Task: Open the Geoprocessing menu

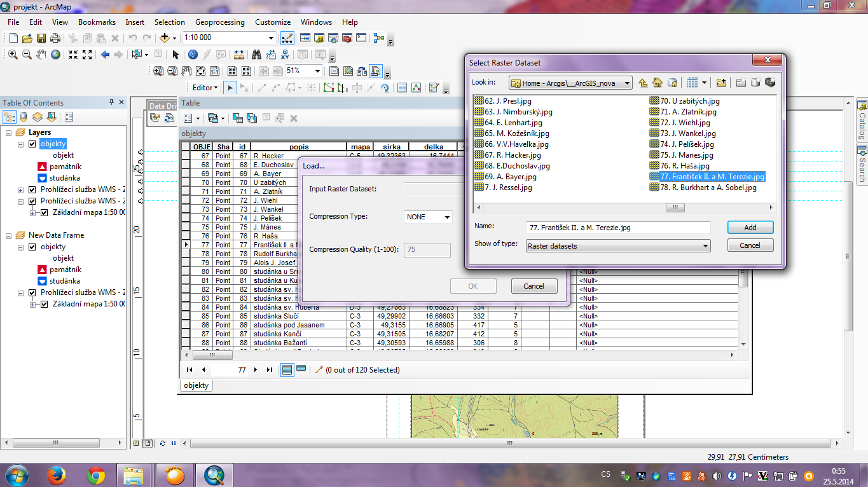Action: click(x=220, y=22)
